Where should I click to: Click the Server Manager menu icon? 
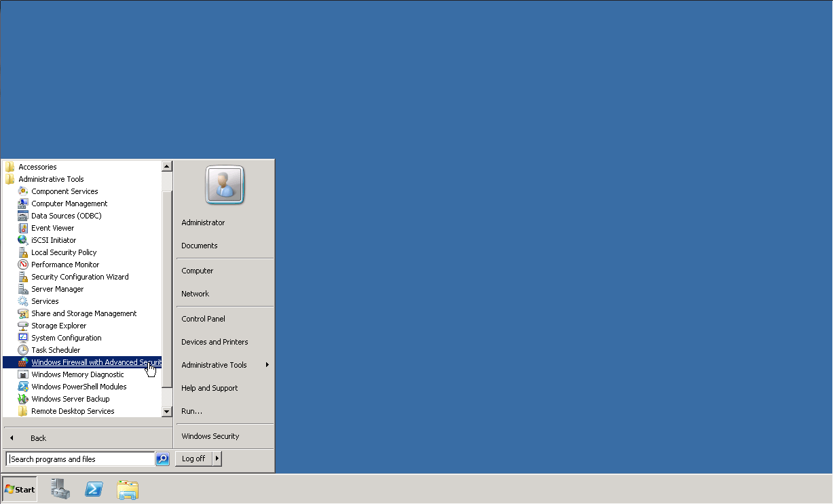pyautogui.click(x=23, y=289)
